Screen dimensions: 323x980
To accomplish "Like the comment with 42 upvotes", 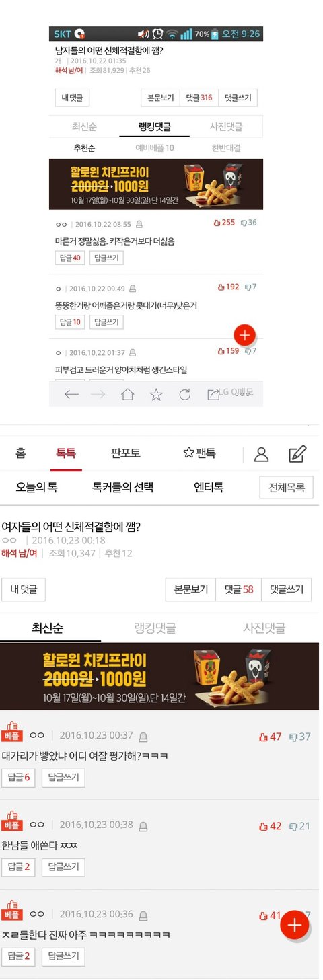I will (271, 826).
